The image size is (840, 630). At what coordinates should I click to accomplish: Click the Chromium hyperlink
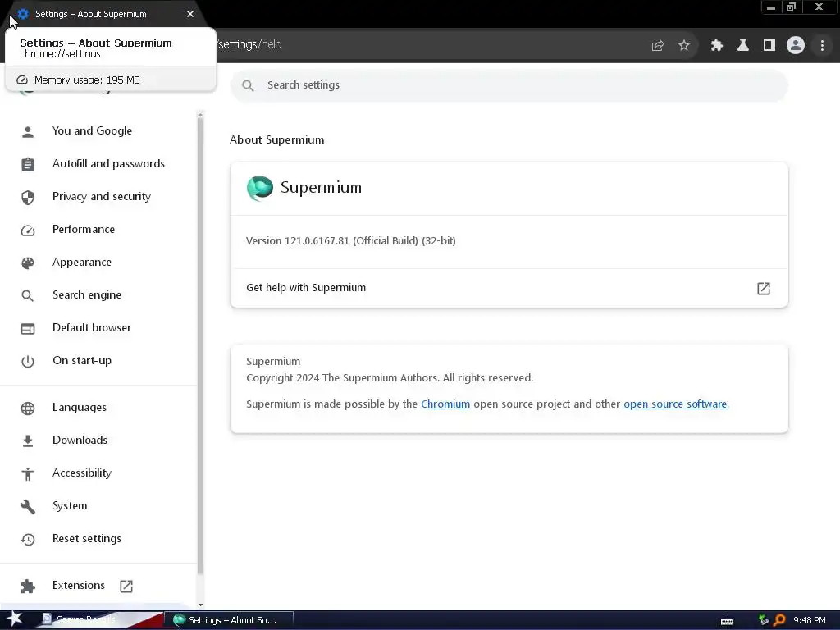coord(445,404)
